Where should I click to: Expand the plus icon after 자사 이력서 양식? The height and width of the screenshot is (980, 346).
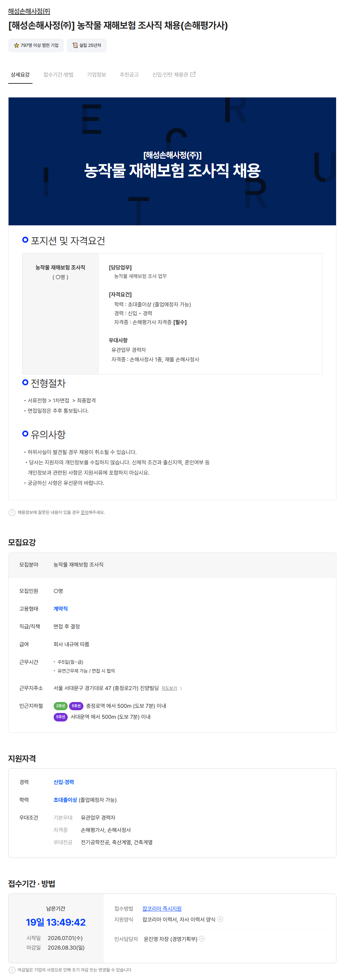(x=220, y=919)
